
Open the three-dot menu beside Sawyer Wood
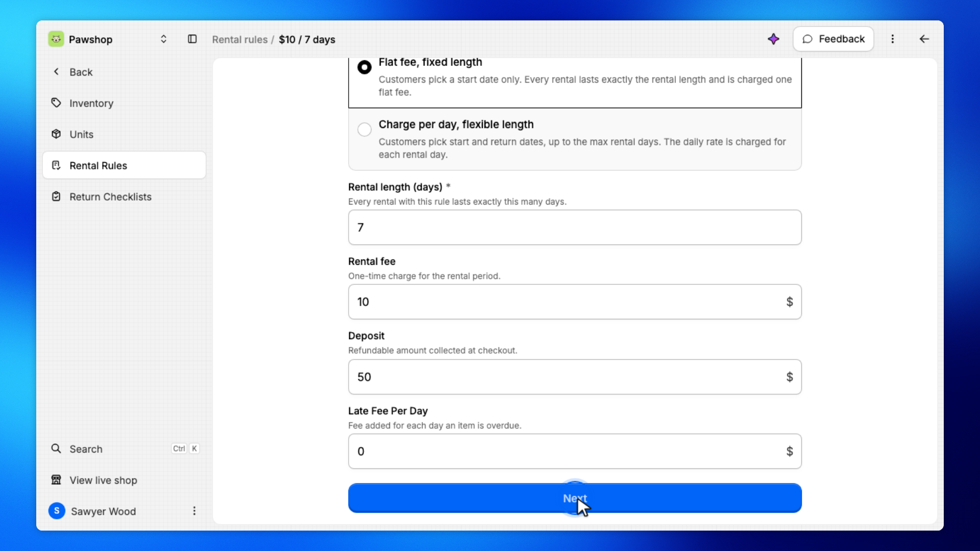tap(194, 511)
